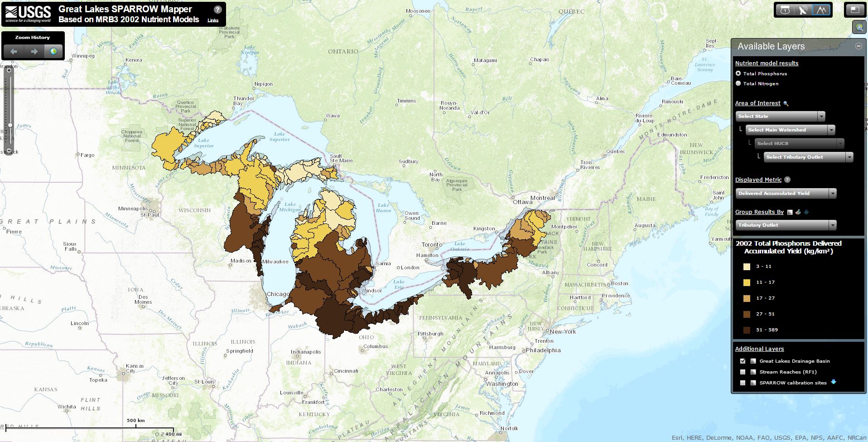
Task: Enable the Stream Reaches (RF1) layer
Action: click(x=743, y=372)
